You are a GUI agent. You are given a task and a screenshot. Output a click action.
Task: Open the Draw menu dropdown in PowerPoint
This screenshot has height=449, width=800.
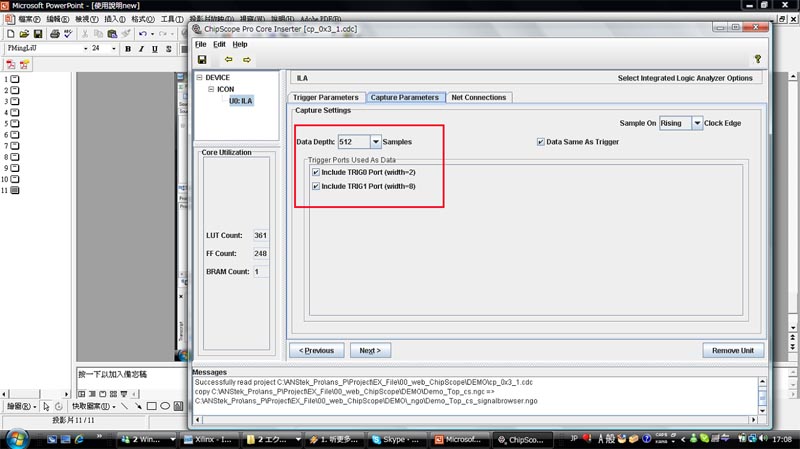tap(21, 406)
